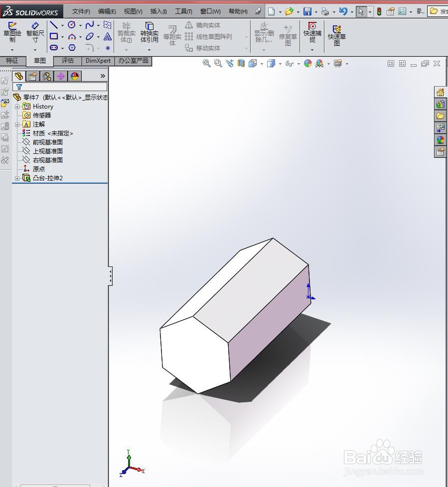448x487 pixels.
Task: Click the 转换实体引用 convert entities tool
Action: (x=149, y=32)
